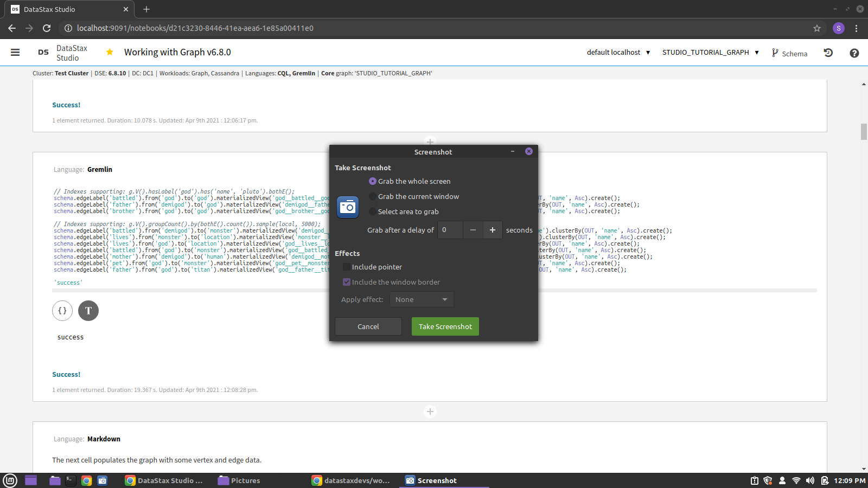Select 'Grab the current window' option
868x488 pixels.
click(x=373, y=196)
